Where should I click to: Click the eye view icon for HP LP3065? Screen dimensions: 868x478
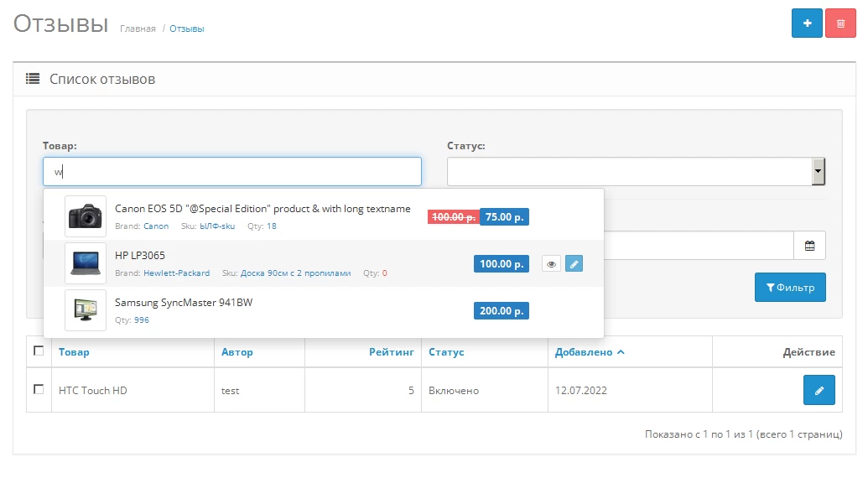tap(551, 264)
